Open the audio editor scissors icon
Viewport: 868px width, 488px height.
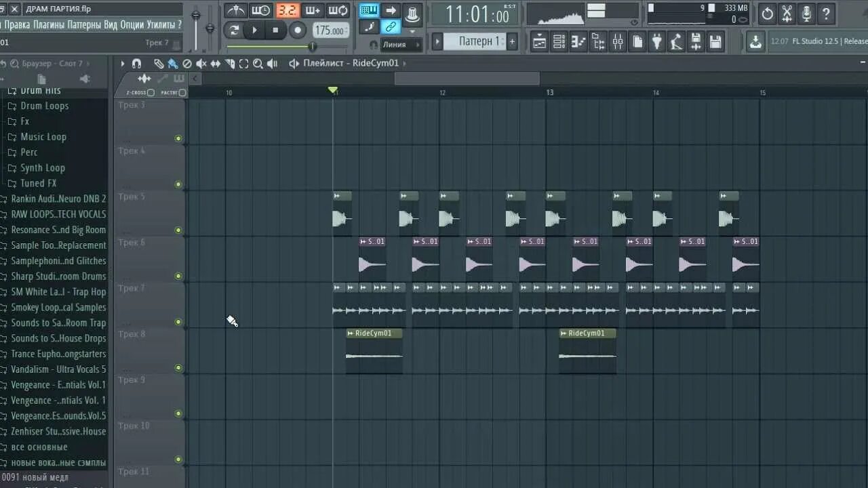[787, 13]
